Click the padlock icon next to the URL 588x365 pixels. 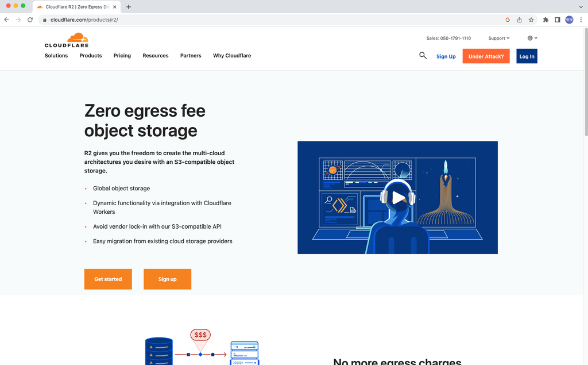[x=44, y=19]
